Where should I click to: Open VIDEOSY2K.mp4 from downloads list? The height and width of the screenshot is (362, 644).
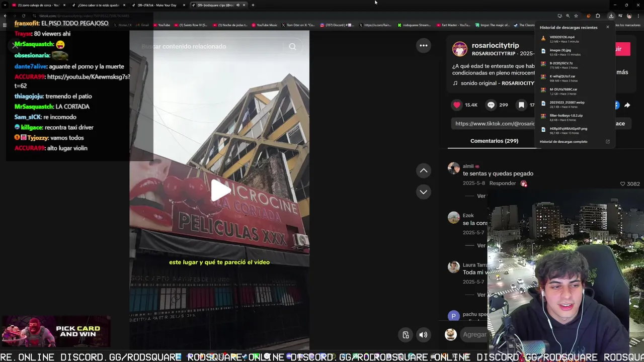574,39
